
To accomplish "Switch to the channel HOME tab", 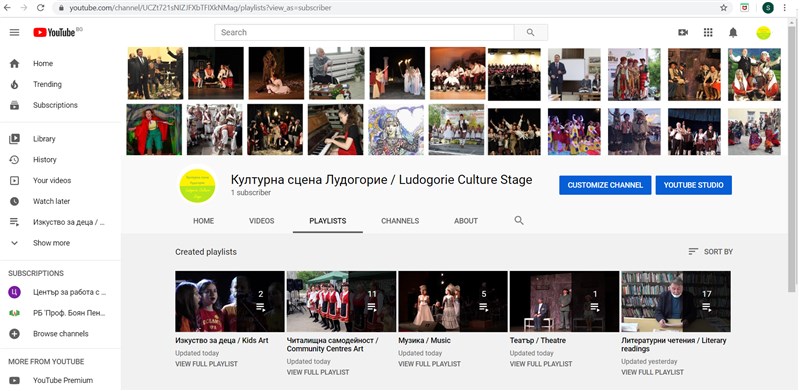I will pyautogui.click(x=204, y=221).
